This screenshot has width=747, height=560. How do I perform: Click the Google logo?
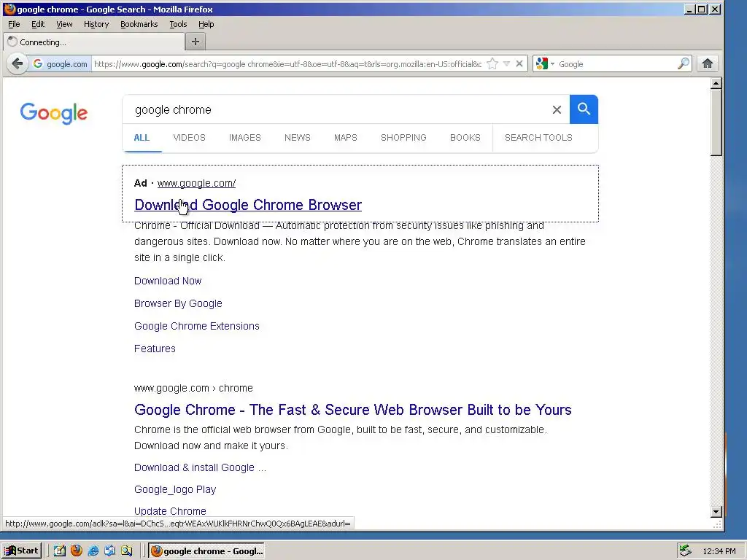point(54,113)
